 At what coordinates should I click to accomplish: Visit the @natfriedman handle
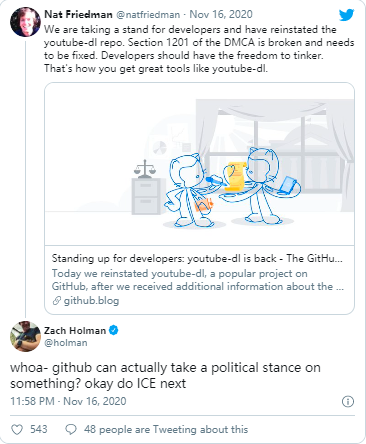click(148, 14)
